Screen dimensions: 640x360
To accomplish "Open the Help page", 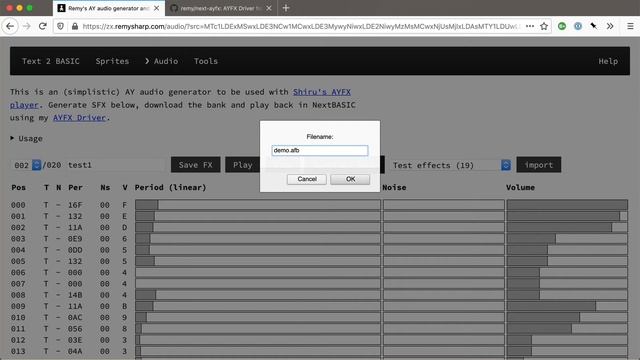I will (x=608, y=61).
